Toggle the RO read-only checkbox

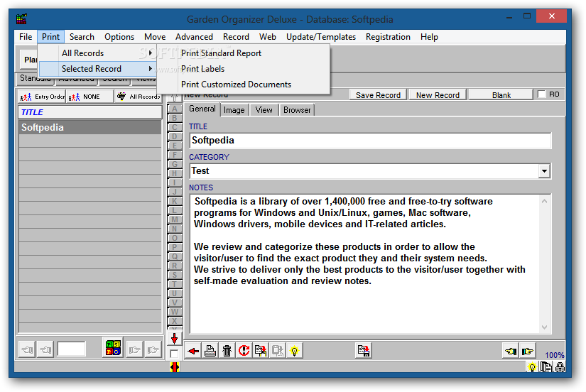[x=541, y=94]
